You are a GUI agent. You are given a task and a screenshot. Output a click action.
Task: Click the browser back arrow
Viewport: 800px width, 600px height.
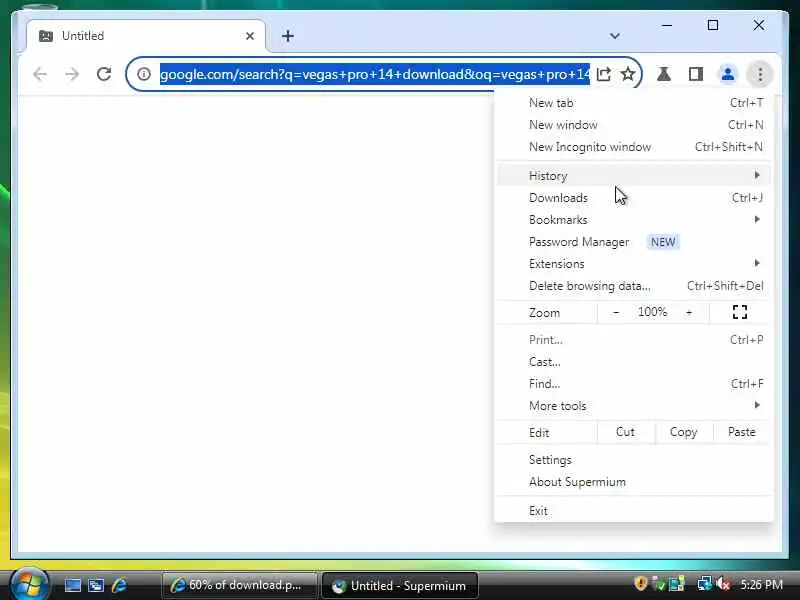coord(40,74)
